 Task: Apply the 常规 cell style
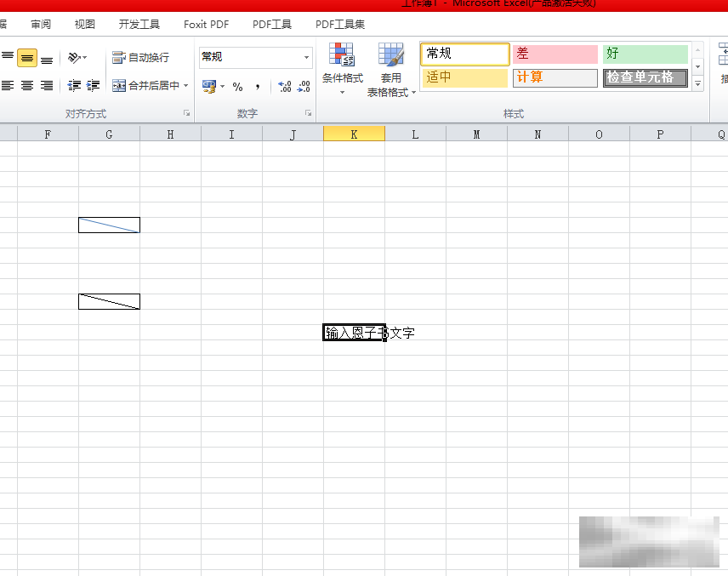point(464,54)
